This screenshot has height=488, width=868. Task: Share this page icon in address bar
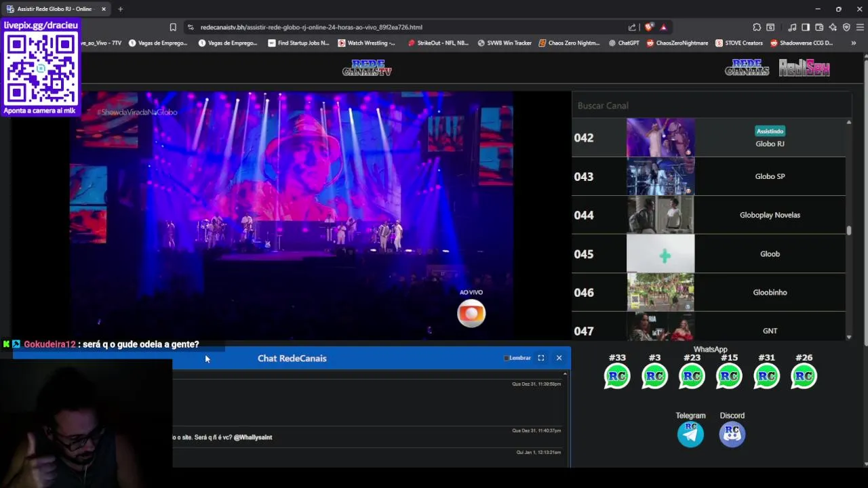[x=632, y=27]
